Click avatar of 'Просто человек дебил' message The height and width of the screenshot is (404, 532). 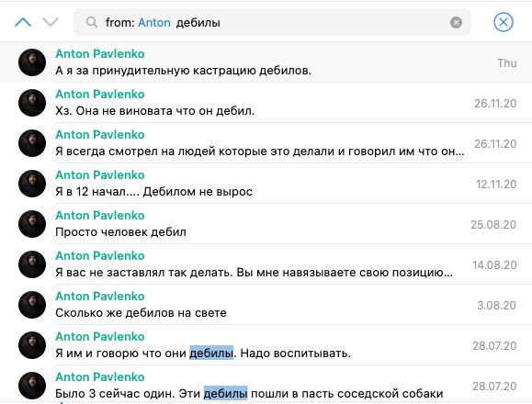coord(32,224)
